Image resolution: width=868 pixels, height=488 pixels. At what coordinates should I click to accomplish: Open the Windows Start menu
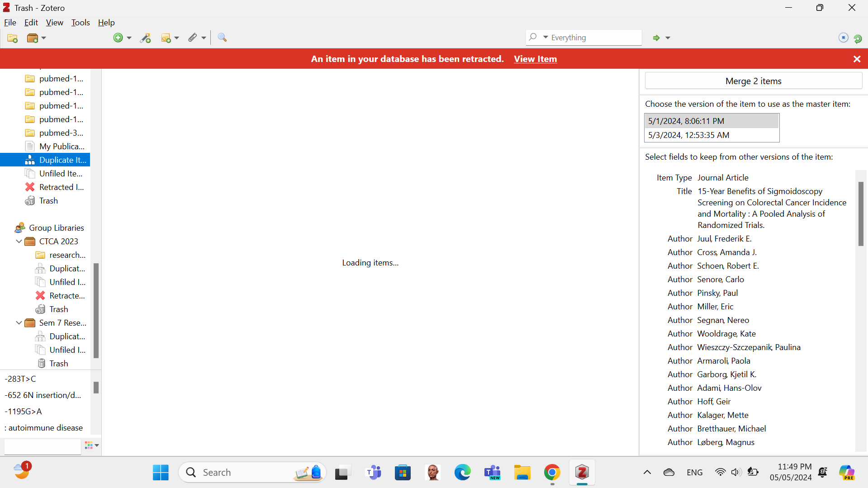coord(161,472)
